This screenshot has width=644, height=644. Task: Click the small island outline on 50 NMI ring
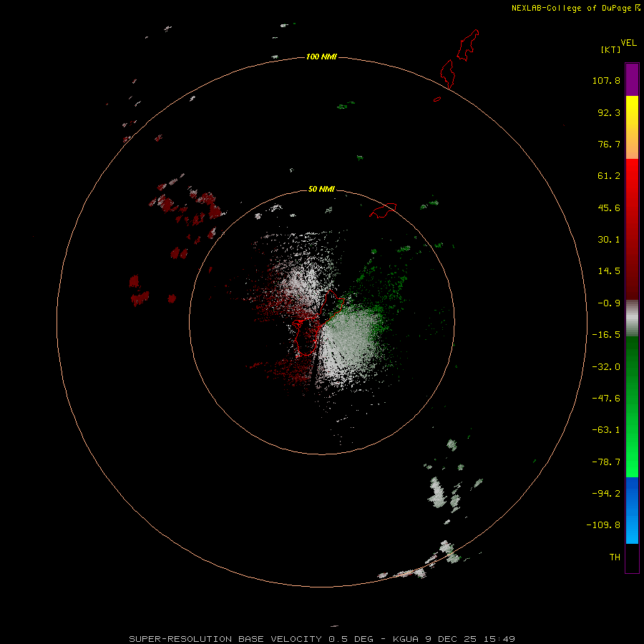[383, 210]
